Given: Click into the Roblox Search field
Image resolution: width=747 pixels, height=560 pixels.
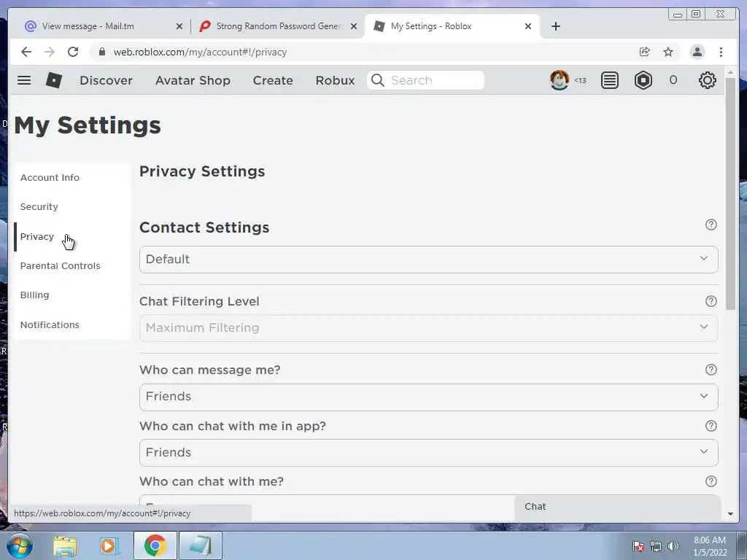Looking at the screenshot, I should 426,80.
